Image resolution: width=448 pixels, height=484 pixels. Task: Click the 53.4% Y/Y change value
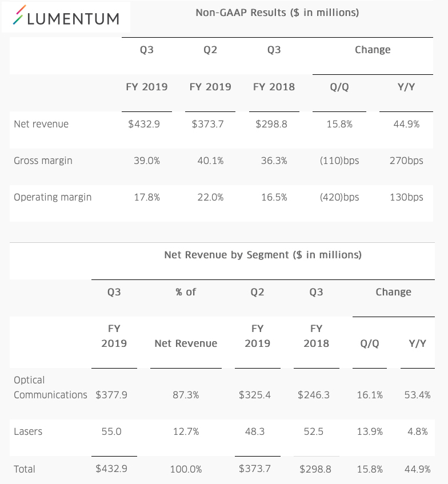(x=417, y=395)
